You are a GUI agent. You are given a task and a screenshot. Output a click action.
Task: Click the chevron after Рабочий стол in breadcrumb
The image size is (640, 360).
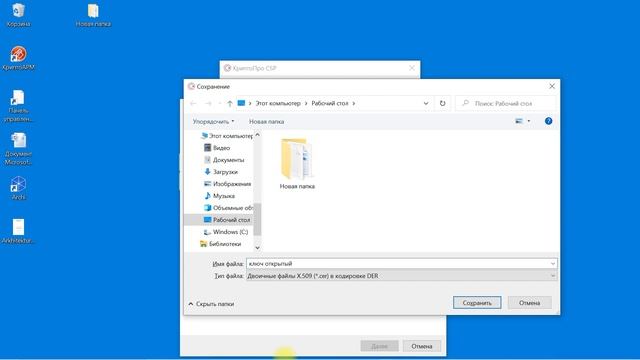[x=353, y=103]
